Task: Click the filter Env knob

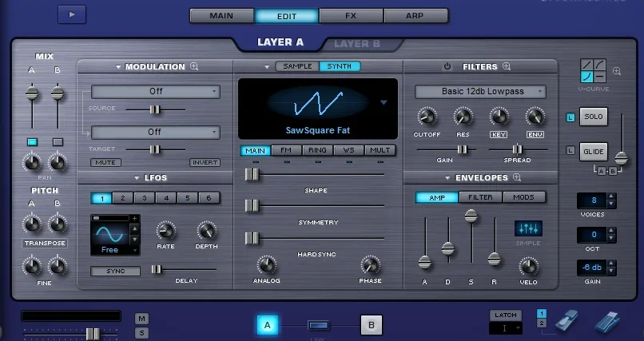Action: [x=535, y=117]
